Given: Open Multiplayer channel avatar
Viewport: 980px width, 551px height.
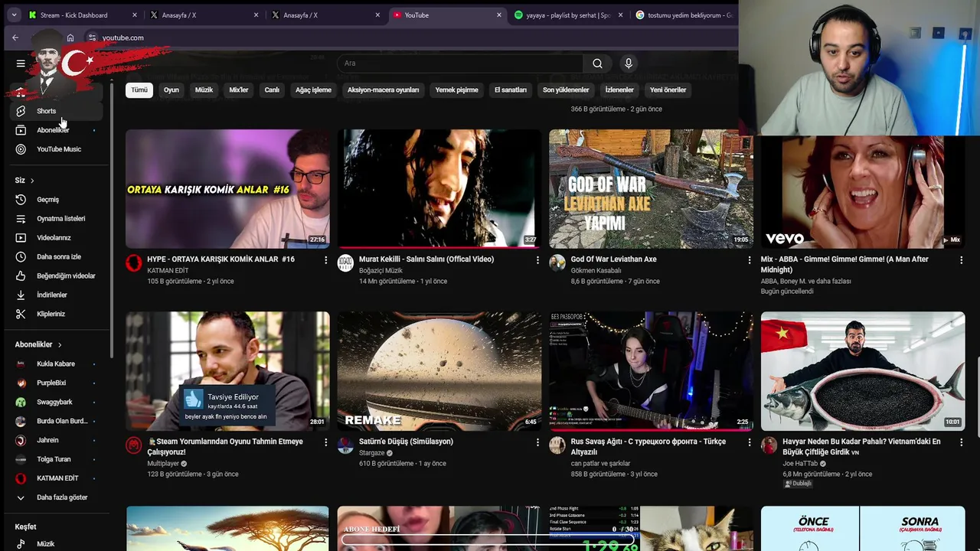Looking at the screenshot, I should pos(134,445).
